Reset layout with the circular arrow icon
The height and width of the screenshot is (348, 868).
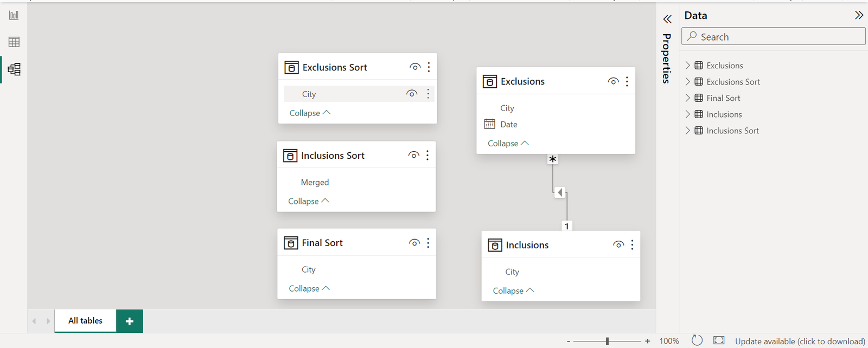697,340
